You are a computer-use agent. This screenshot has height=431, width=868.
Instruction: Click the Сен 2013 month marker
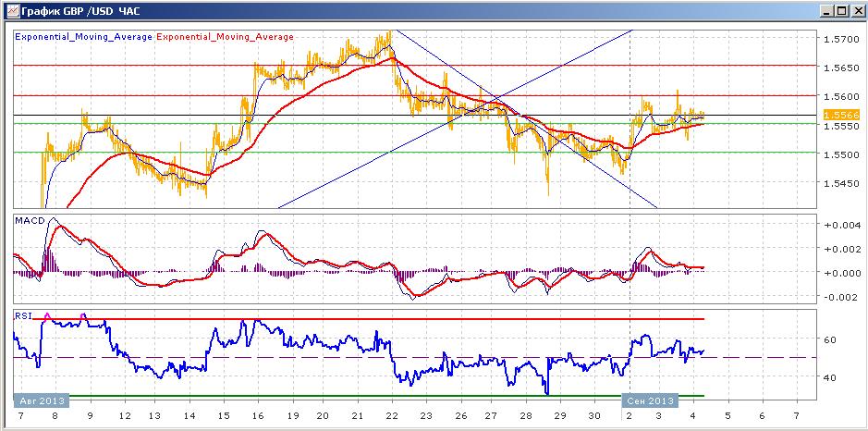tap(651, 400)
